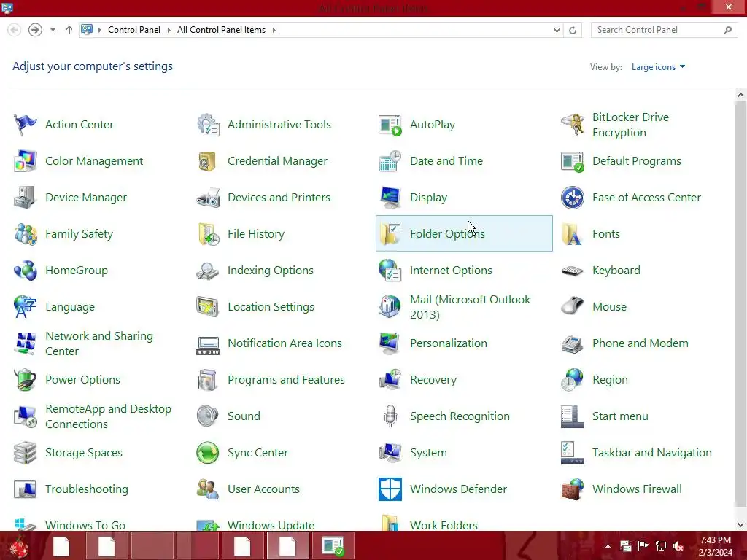The image size is (747, 560).
Task: Expand the address bar history dropdown arrow
Action: 557,30
